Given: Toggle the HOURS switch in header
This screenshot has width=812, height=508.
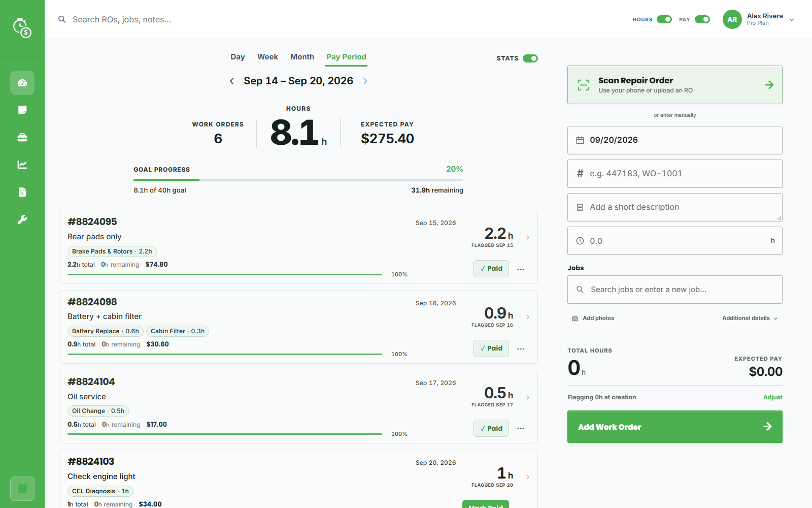Looking at the screenshot, I should click(x=664, y=19).
